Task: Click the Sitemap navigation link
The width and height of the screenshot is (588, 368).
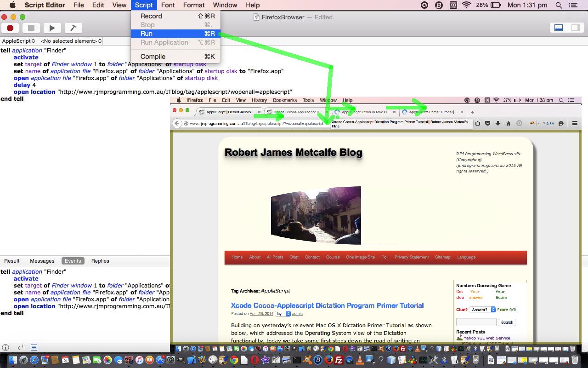Action: (x=442, y=257)
